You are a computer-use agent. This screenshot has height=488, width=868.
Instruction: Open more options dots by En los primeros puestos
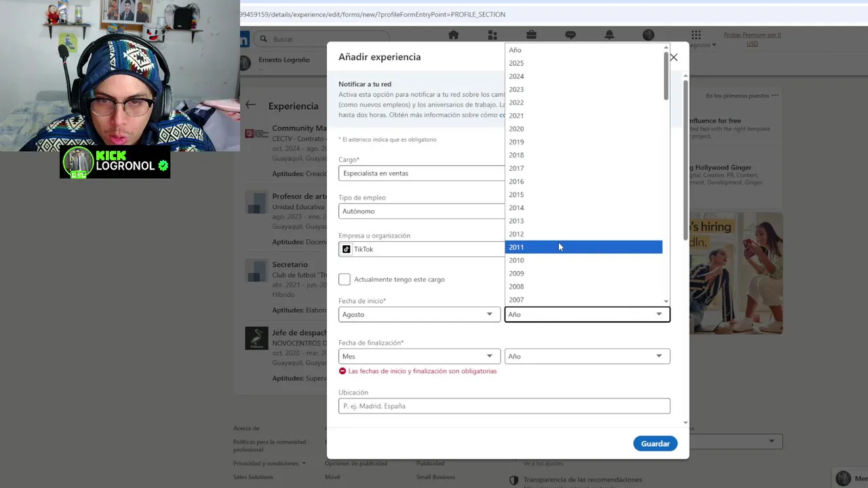tap(775, 96)
